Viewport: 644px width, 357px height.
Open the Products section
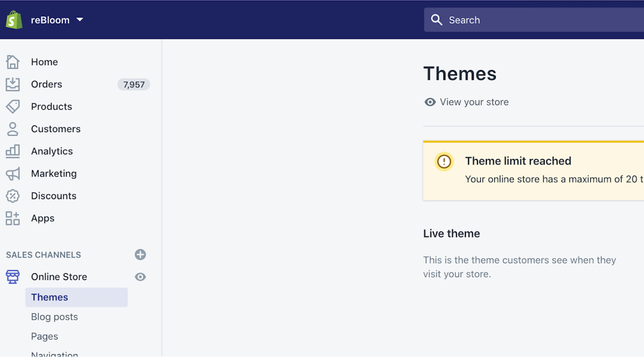point(51,107)
